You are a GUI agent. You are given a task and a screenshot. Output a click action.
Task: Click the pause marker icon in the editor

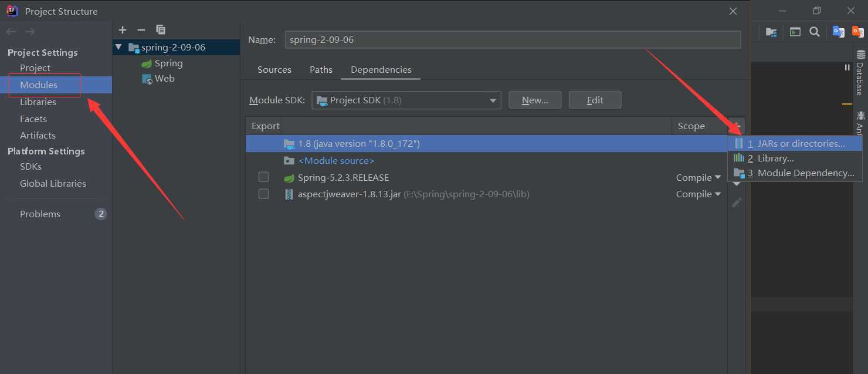pos(847,68)
